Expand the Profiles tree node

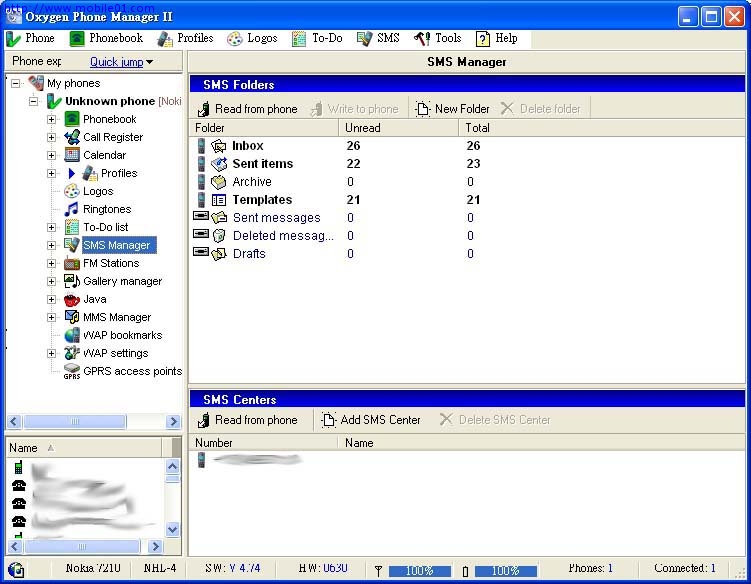(51, 173)
